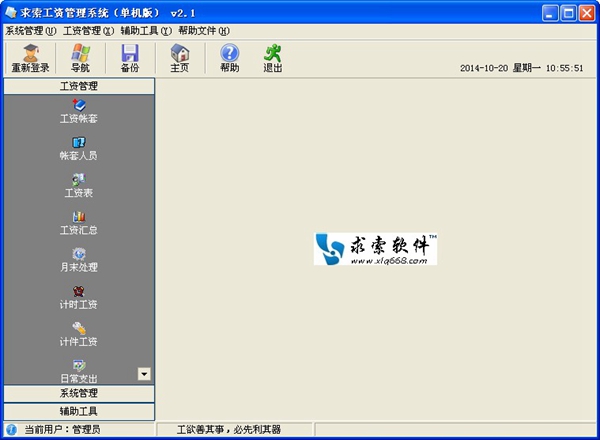Click the 备份 backup floppy icon
The width and height of the screenshot is (600, 440).
(x=130, y=57)
